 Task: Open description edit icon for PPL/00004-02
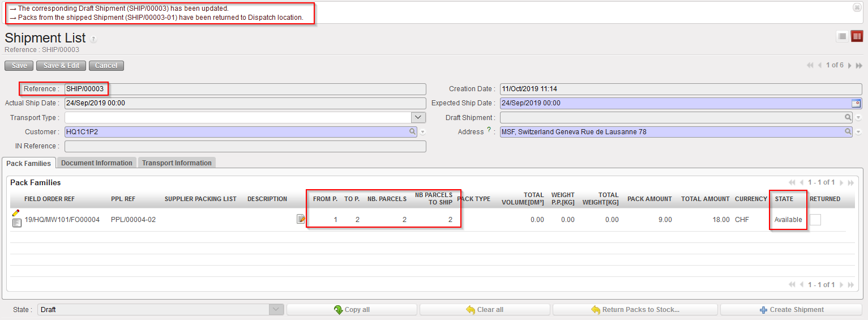301,219
